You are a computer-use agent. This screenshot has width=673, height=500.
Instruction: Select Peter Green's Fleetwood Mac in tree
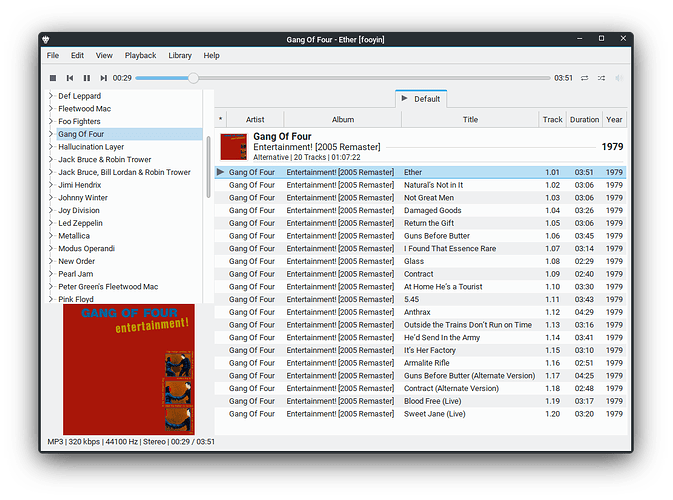click(108, 287)
